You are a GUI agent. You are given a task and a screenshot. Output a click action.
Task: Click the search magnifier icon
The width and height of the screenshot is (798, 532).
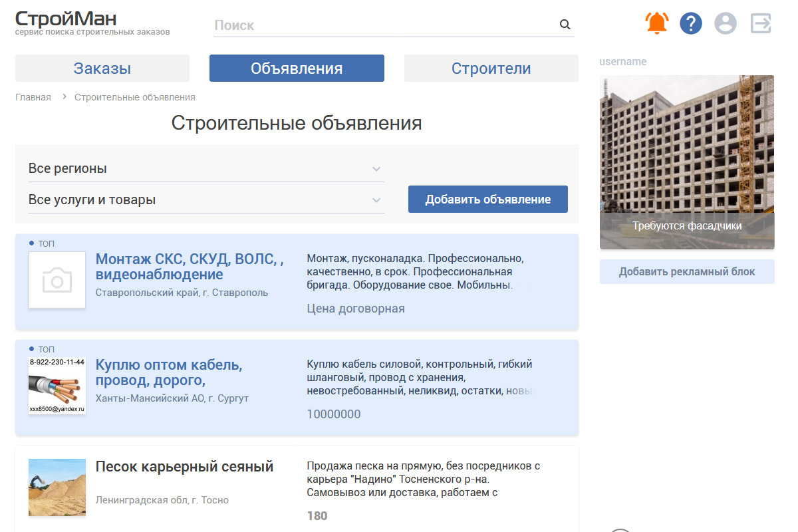[565, 25]
